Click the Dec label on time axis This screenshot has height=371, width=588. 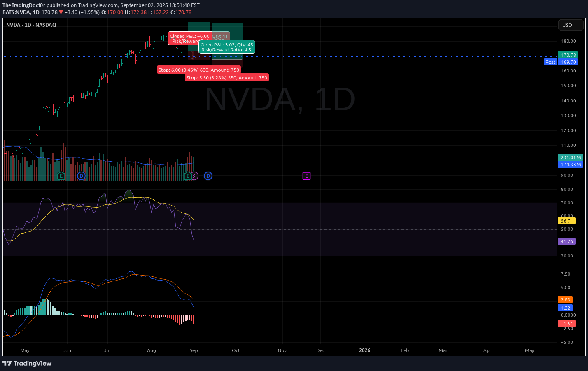tap(320, 350)
